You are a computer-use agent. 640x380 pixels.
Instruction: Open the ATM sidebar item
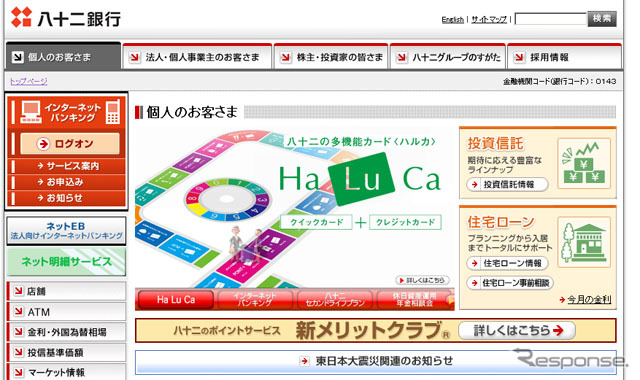67,312
